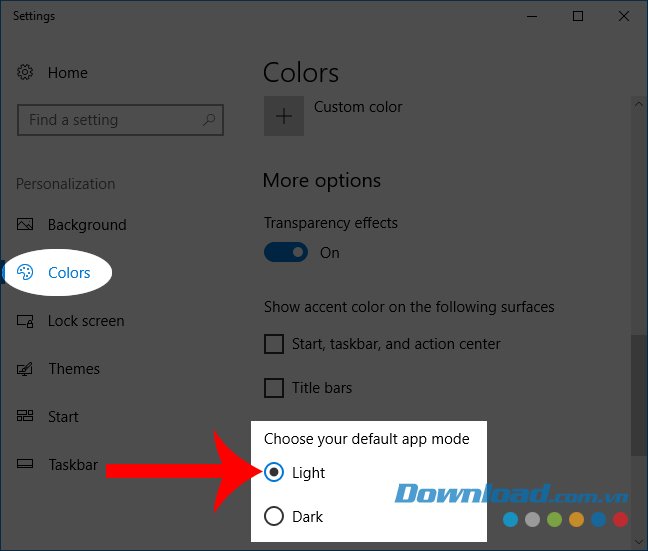Add a custom color with the plus tile
The height and width of the screenshot is (551, 648).
284,116
